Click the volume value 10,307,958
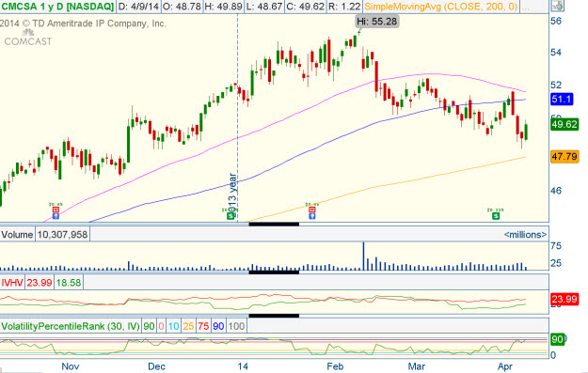The height and width of the screenshot is (373, 588). point(62,235)
